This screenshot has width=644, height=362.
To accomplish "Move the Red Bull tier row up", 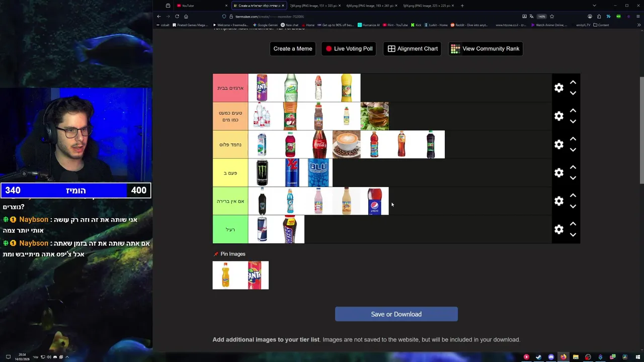I will 573,224.
